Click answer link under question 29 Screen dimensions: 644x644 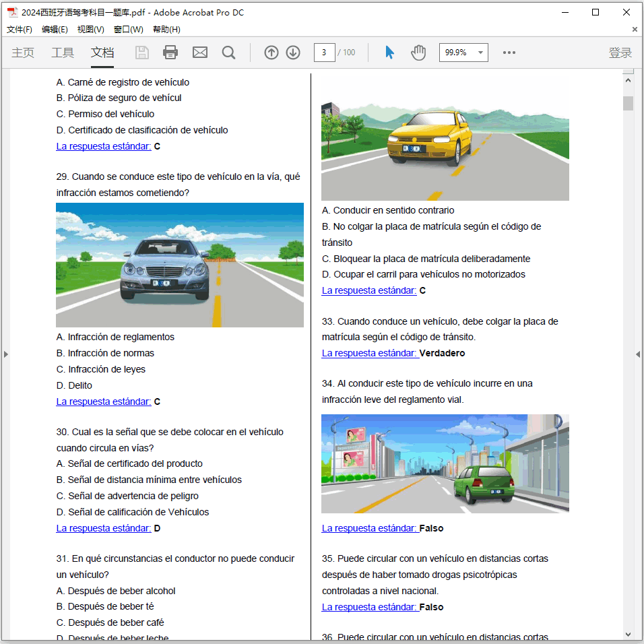pyautogui.click(x=104, y=401)
